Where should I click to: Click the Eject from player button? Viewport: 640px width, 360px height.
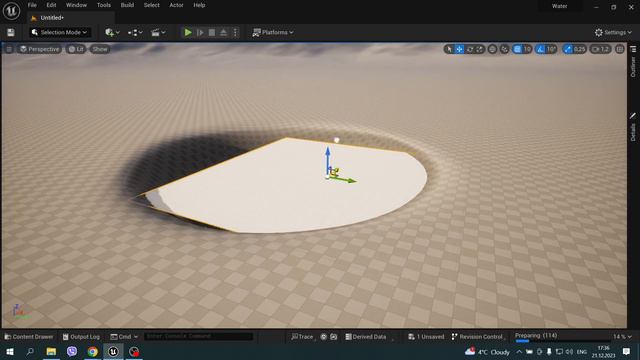point(223,32)
